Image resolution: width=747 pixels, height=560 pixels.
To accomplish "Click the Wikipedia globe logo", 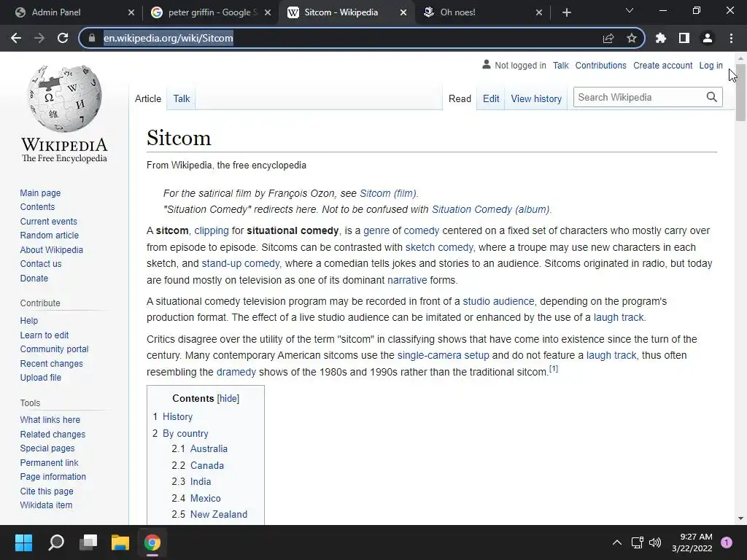I will [x=64, y=99].
